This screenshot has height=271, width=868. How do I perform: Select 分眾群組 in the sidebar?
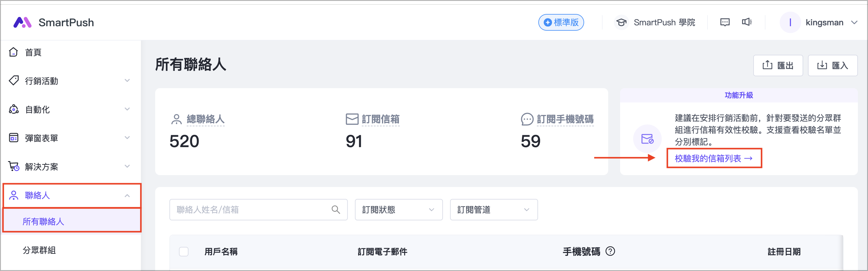pos(40,250)
